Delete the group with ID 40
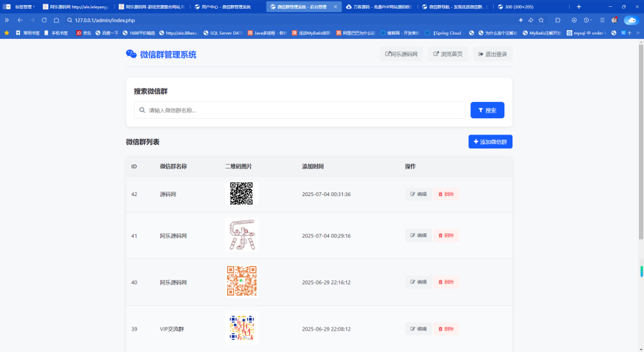Image resolution: width=644 pixels, height=352 pixels. pos(446,282)
